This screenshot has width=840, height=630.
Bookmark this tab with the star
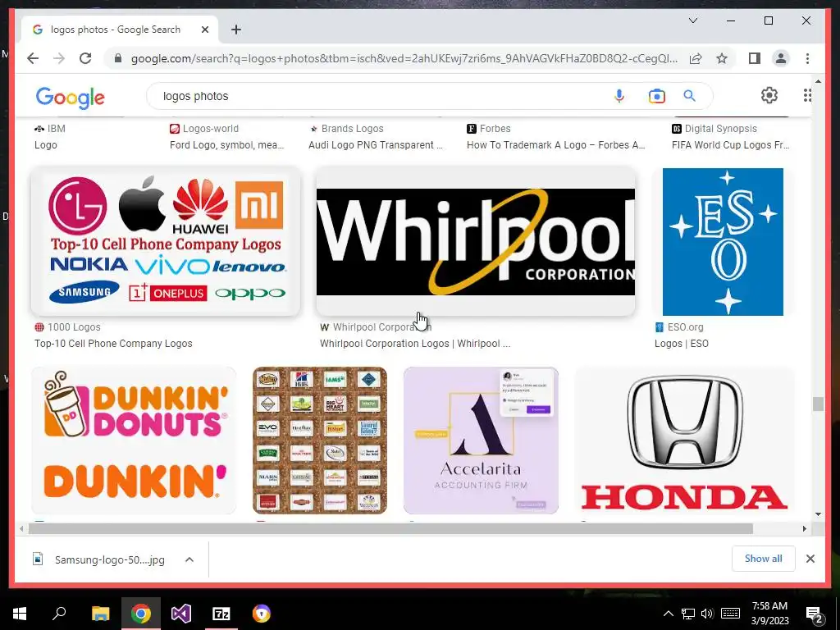point(722,58)
